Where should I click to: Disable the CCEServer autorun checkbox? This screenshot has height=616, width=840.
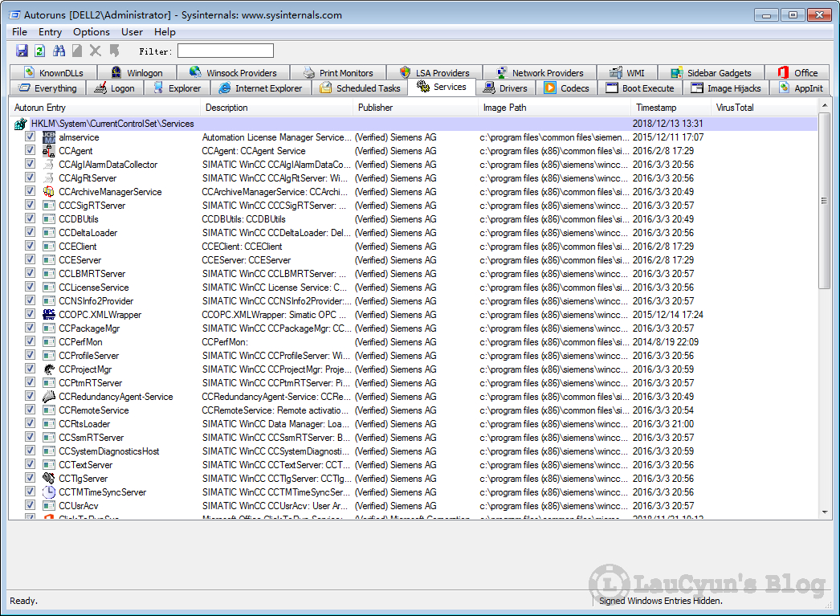tap(30, 259)
